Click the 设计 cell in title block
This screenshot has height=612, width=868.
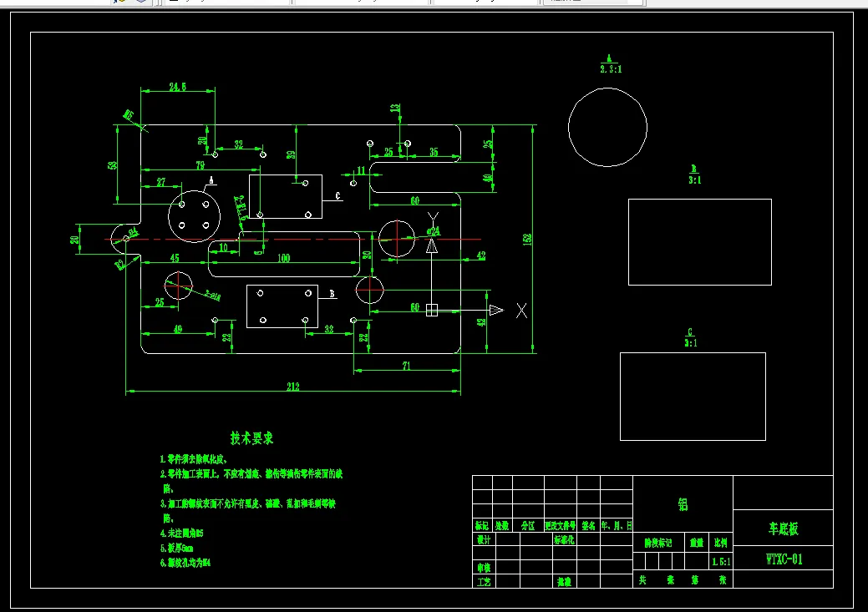pyautogui.click(x=483, y=539)
